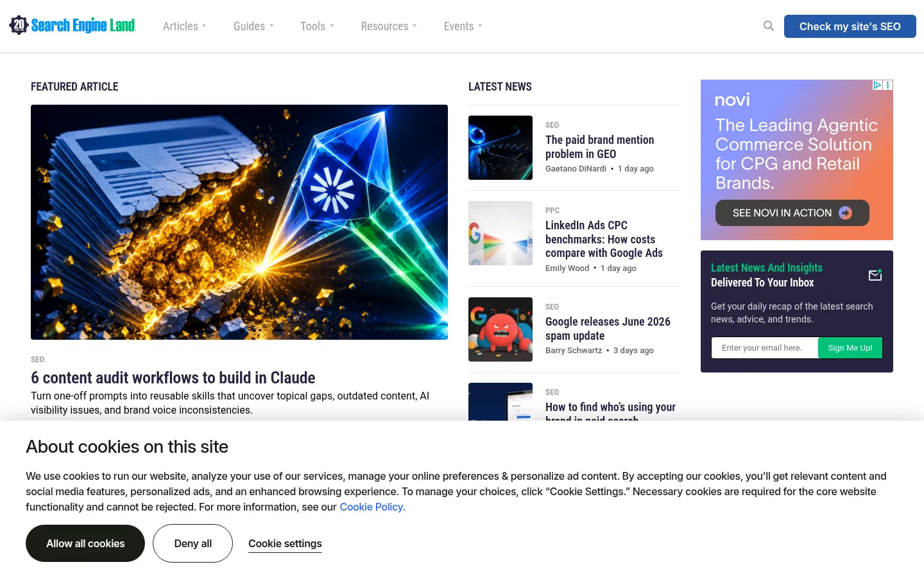This screenshot has width=924, height=578.
Task: Open Cookie settings
Action: coord(285,544)
